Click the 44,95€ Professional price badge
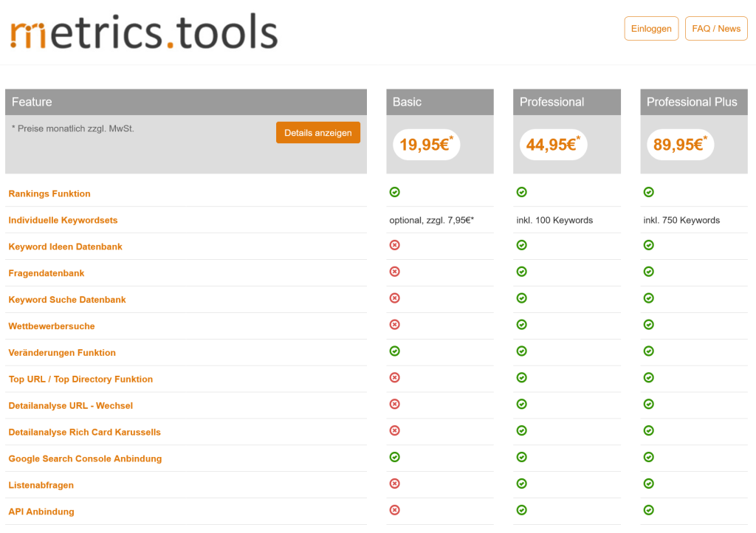The height and width of the screenshot is (533, 756). tap(553, 145)
